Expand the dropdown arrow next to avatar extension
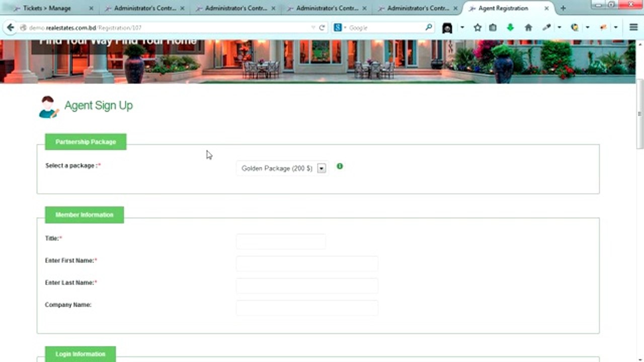 click(462, 28)
